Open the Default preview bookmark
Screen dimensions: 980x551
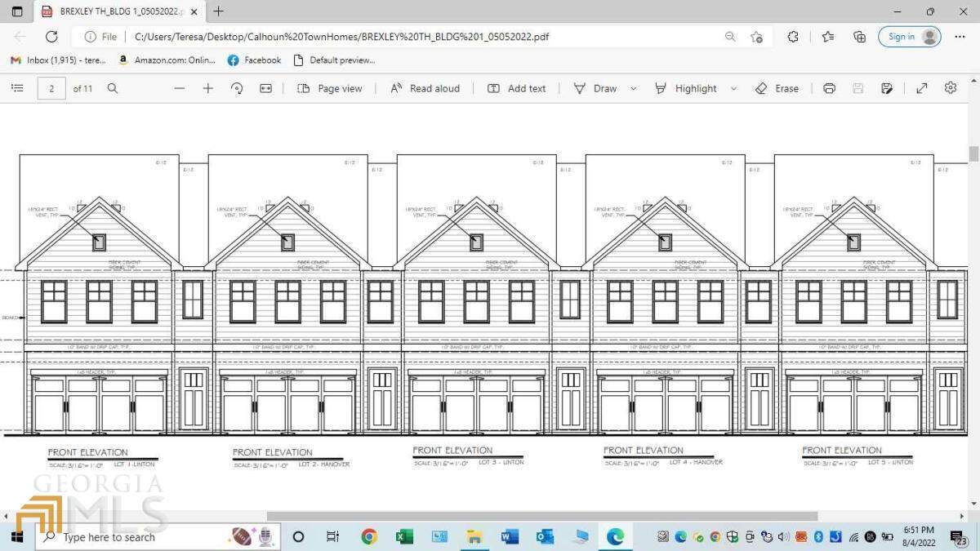(x=334, y=60)
